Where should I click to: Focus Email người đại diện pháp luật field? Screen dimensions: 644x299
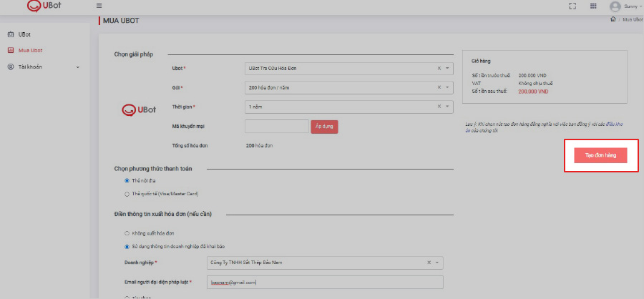(326, 282)
